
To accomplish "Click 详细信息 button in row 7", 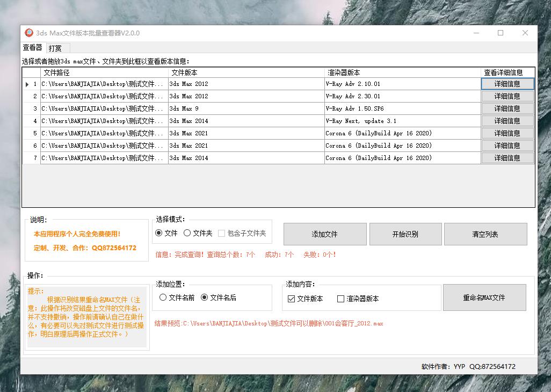I will (x=507, y=158).
